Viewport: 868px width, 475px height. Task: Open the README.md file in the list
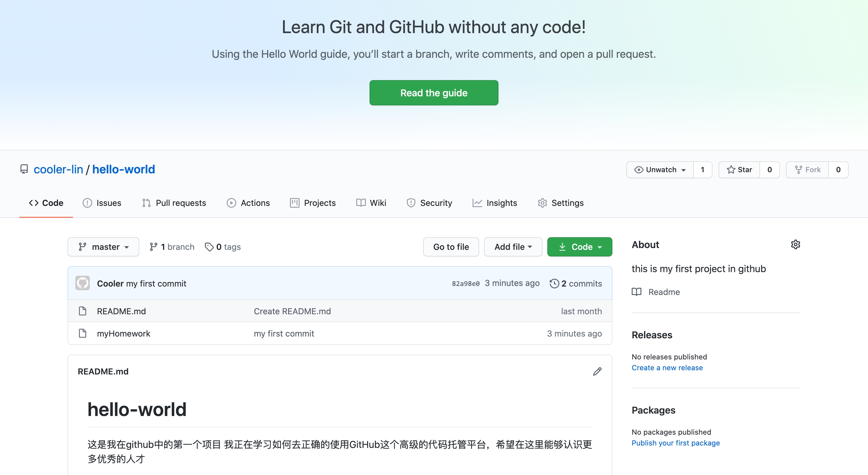pyautogui.click(x=121, y=311)
